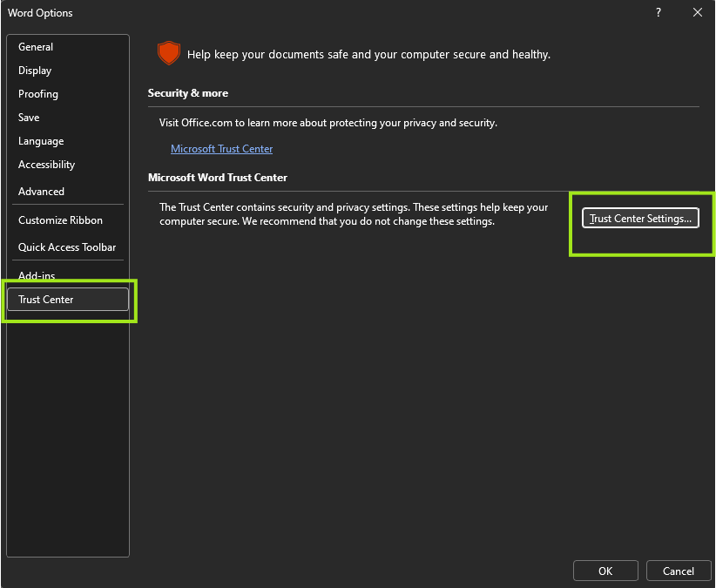Click the Microsoft Word Trust Center heading
Image resolution: width=716 pixels, height=588 pixels.
(x=218, y=178)
